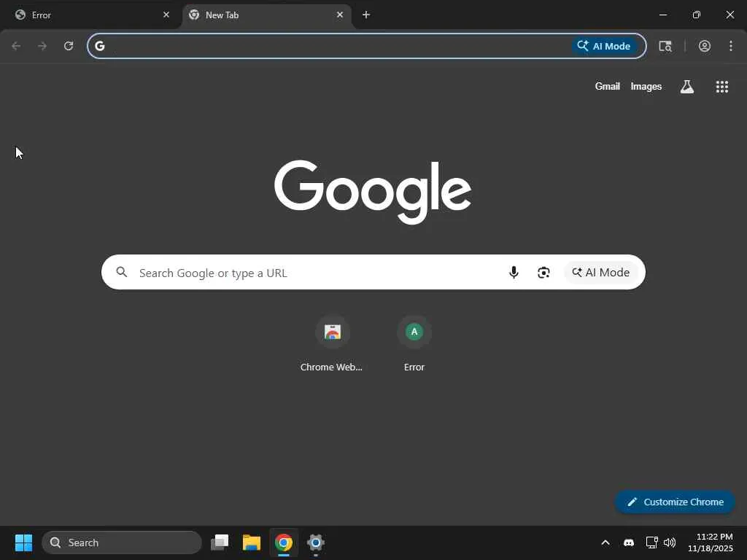The height and width of the screenshot is (560, 747).
Task: Open the Google Lens search icon in toolbar
Action: point(665,46)
